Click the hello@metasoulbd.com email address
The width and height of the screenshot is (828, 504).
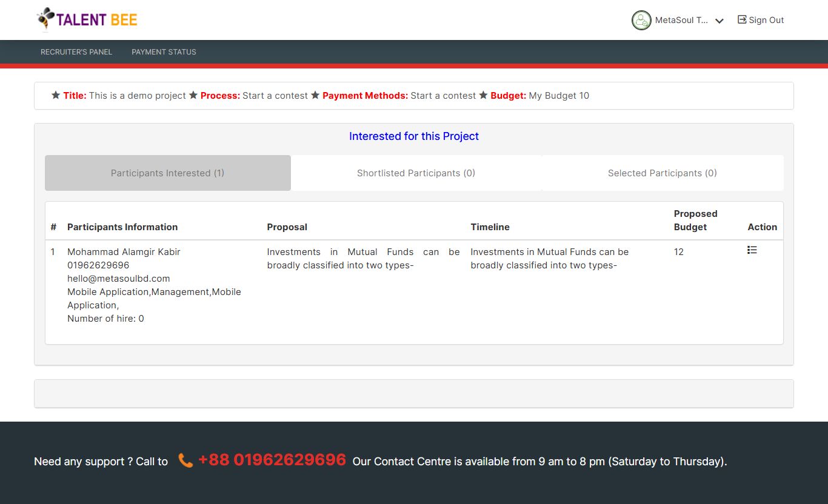click(118, 279)
